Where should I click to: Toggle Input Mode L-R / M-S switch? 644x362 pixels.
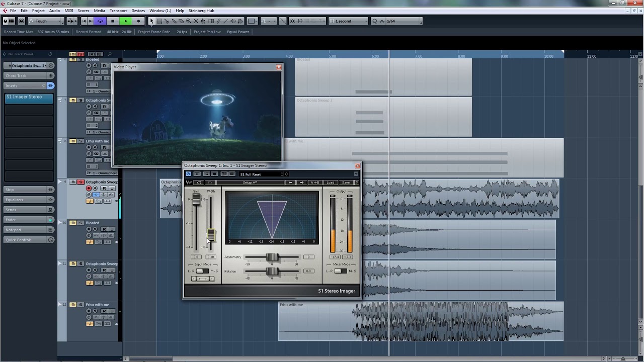point(202,271)
